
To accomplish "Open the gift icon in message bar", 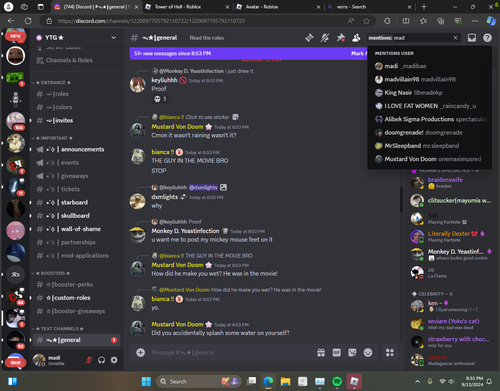I will 321,352.
